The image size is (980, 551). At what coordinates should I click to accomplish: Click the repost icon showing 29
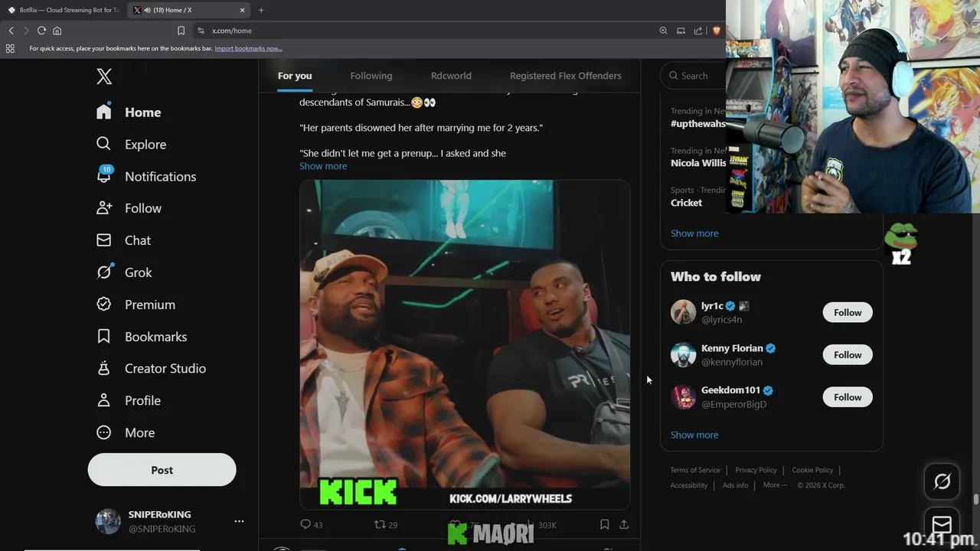point(379,524)
